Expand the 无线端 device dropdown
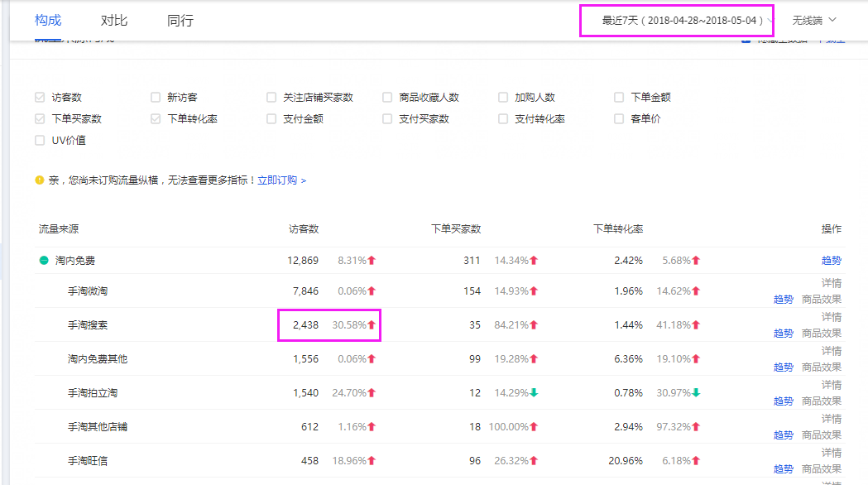 [x=814, y=20]
